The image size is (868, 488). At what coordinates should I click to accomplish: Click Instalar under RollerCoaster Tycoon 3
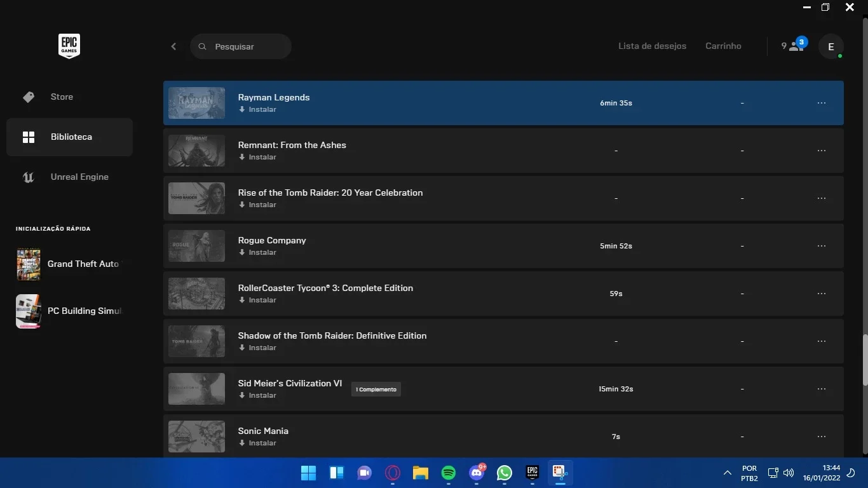tap(257, 300)
